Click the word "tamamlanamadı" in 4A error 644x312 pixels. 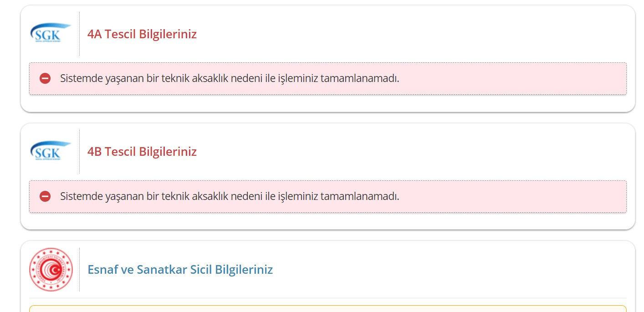coord(359,78)
